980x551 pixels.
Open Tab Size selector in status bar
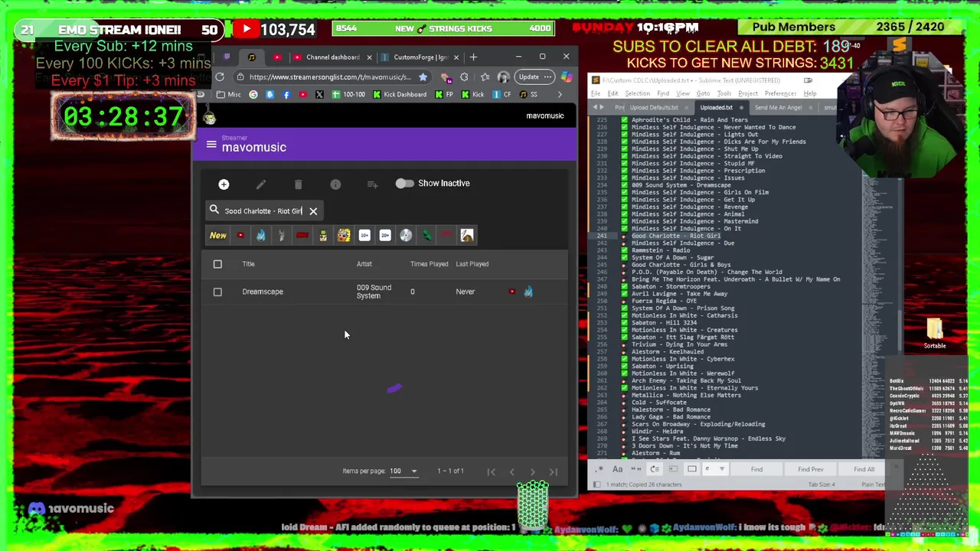pos(822,484)
